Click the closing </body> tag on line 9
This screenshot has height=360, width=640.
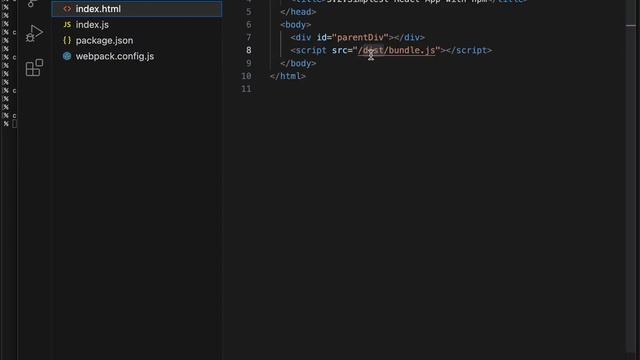(298, 63)
